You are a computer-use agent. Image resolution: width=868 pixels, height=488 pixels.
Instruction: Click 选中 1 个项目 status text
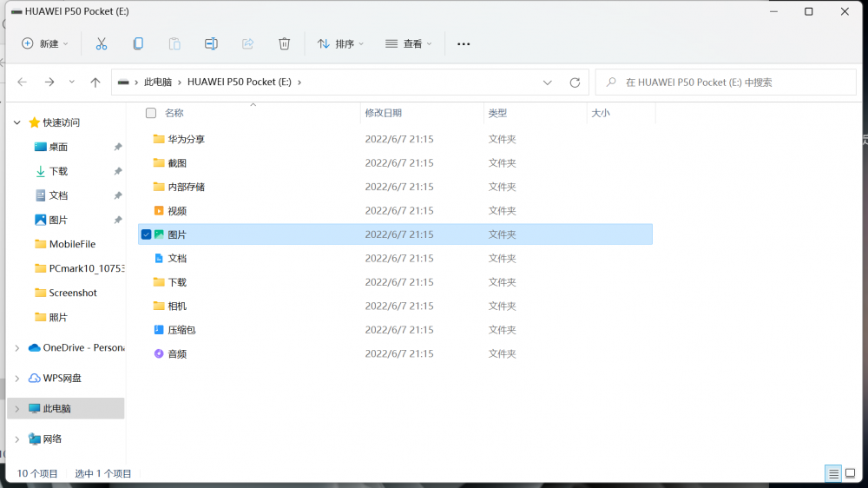tap(103, 473)
